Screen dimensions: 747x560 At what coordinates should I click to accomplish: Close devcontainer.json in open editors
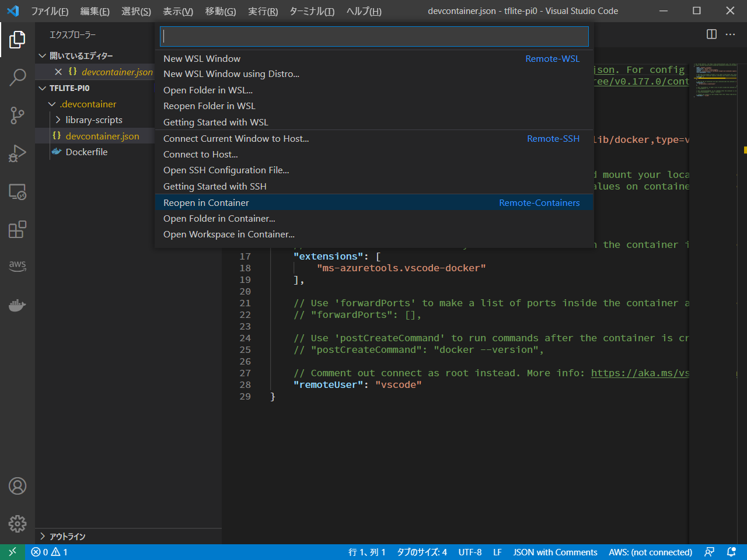click(58, 72)
